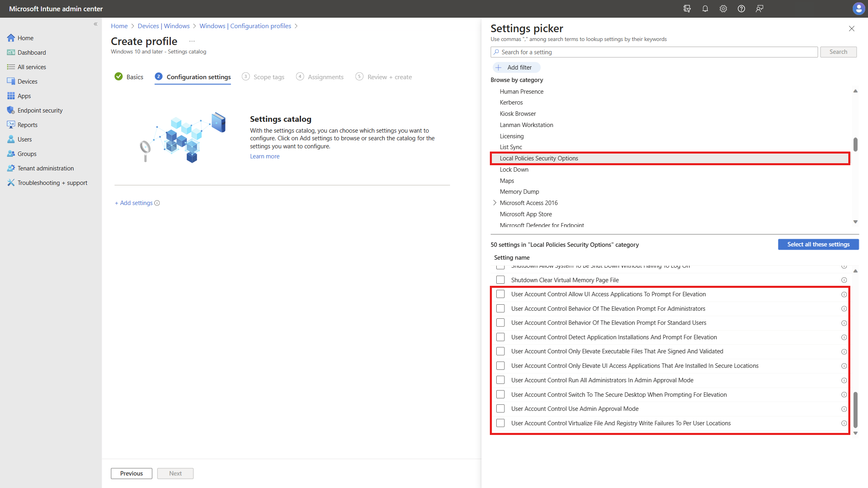Click Select all these settings button
The image size is (868, 488).
(818, 244)
